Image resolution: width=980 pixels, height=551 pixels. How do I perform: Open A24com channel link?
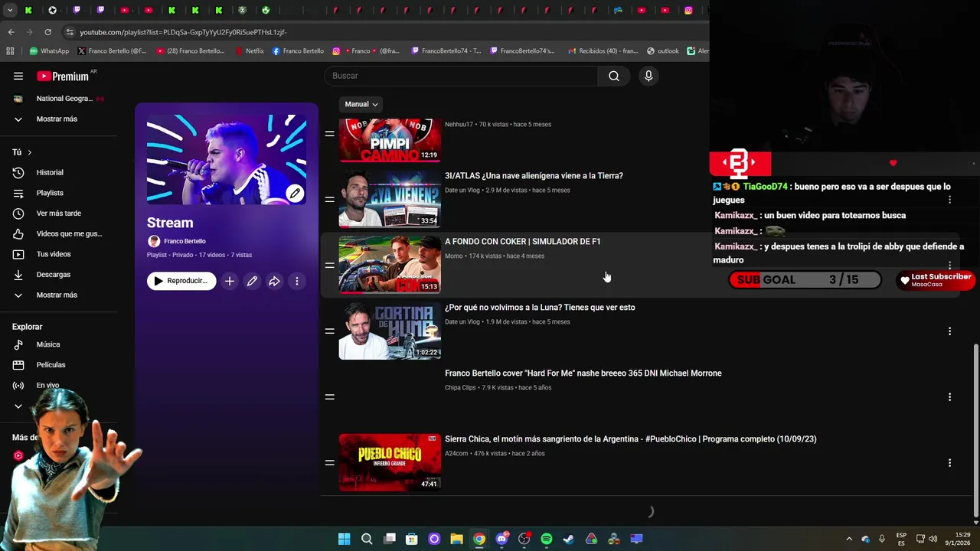tap(456, 454)
